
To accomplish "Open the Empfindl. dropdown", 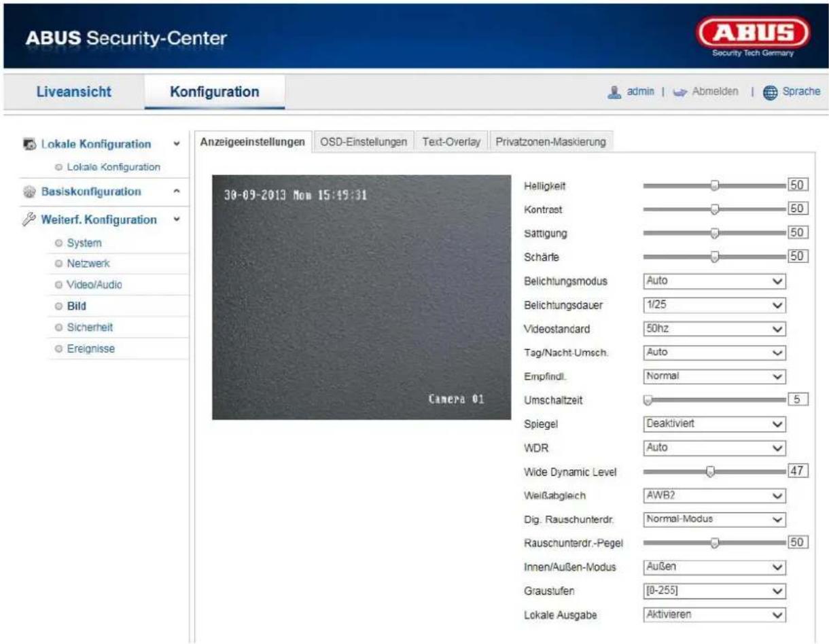I will click(x=714, y=376).
